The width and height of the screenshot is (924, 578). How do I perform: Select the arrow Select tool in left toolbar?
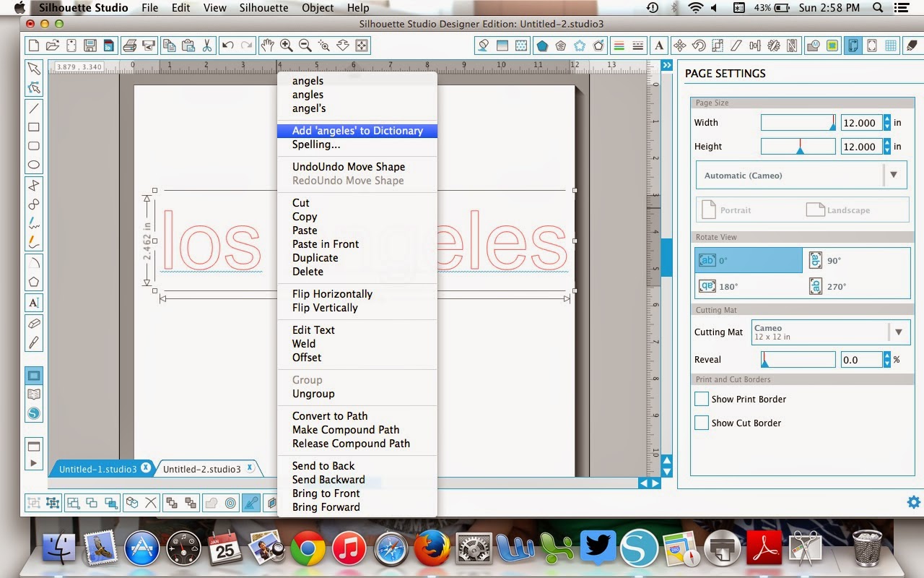click(x=33, y=69)
